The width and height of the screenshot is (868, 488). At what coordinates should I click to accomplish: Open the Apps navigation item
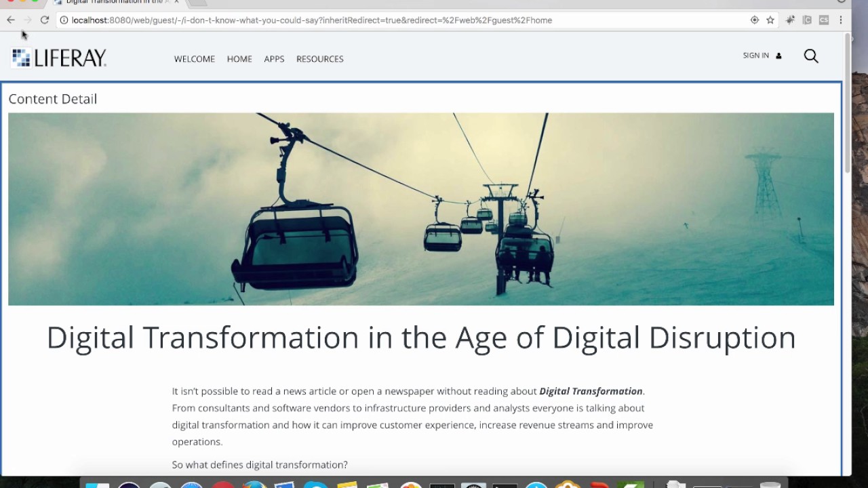(x=274, y=59)
